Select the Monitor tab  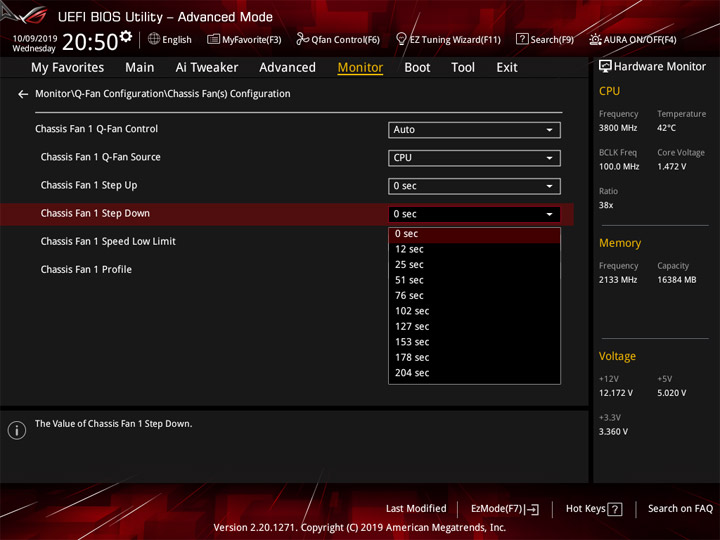[x=360, y=68]
